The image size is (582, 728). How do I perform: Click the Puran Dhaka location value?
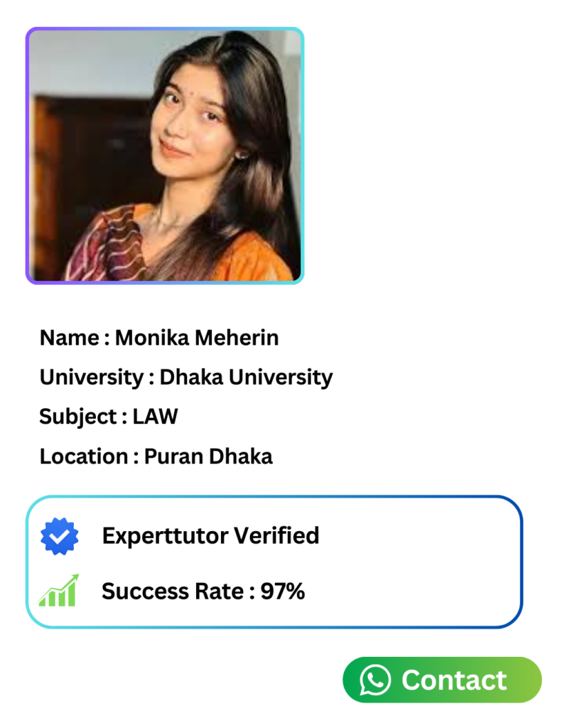208,456
